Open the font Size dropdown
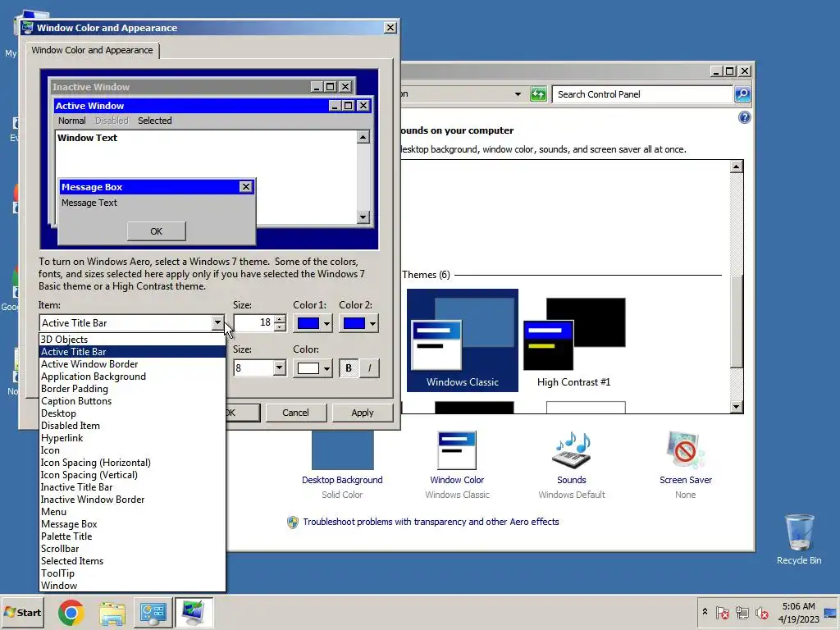This screenshot has height=630, width=840. [279, 368]
